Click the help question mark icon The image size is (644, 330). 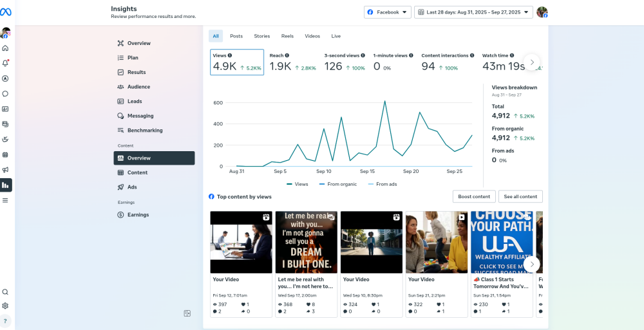click(6, 320)
